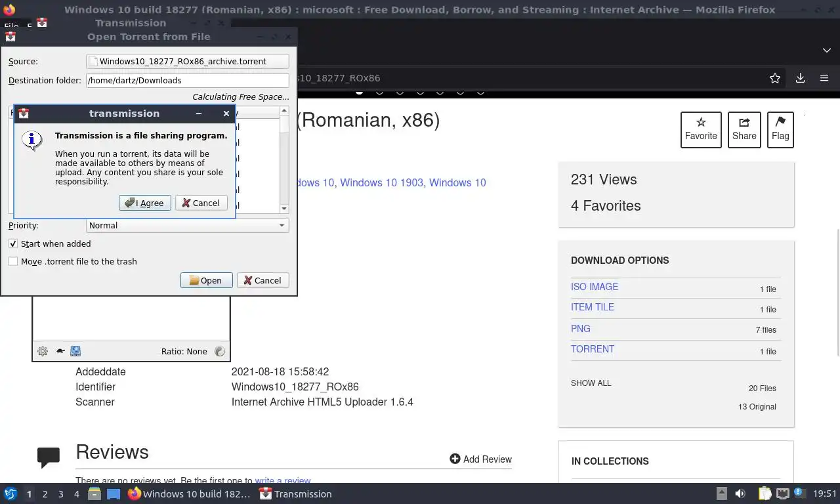Click Add Review plus link
The width and height of the screenshot is (840, 504).
pyautogui.click(x=480, y=459)
